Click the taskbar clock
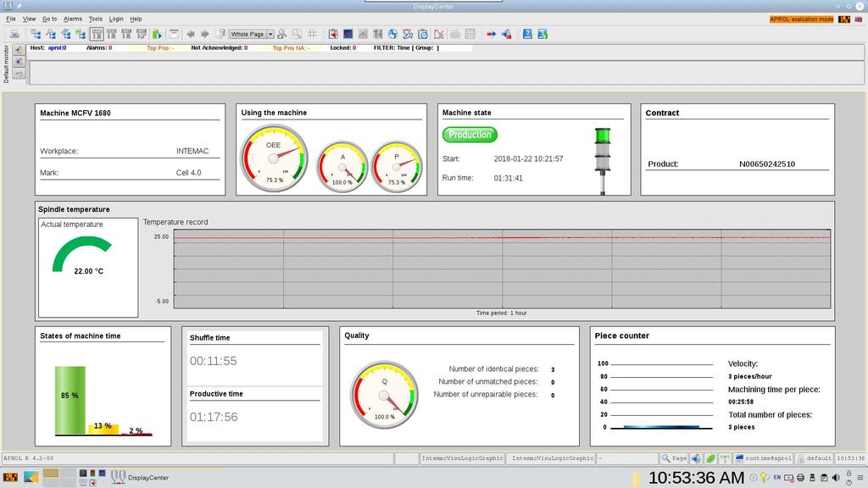The image size is (868, 488). 697,478
